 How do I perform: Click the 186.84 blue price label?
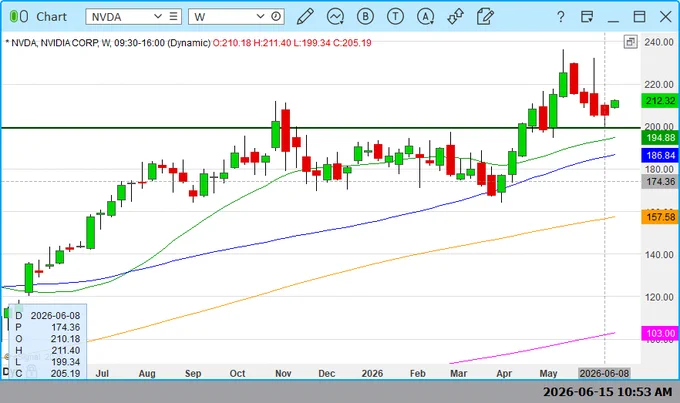click(660, 155)
